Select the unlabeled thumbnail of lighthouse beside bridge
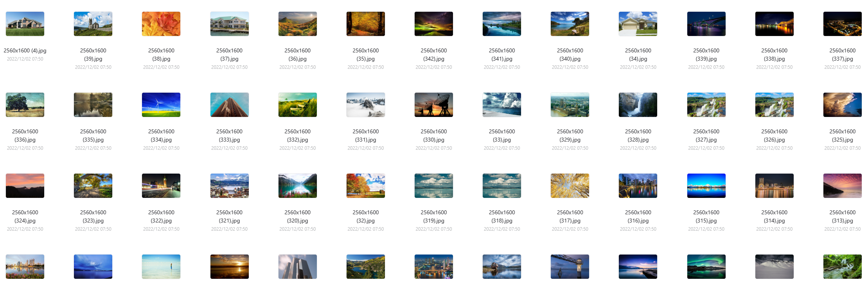 click(570, 267)
